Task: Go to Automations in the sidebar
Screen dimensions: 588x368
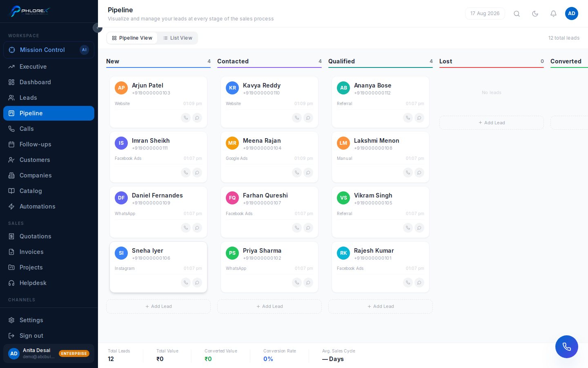Action: coord(49,206)
